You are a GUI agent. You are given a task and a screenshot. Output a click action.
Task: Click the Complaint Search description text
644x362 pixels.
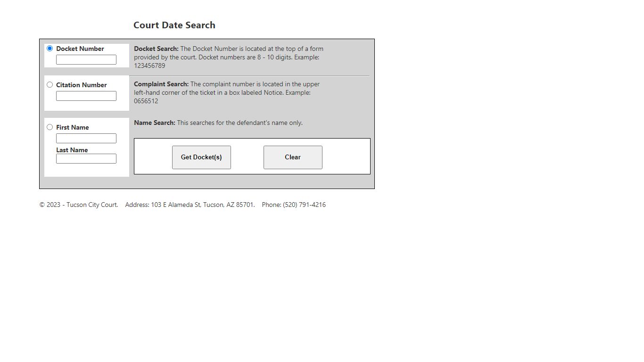click(x=227, y=92)
